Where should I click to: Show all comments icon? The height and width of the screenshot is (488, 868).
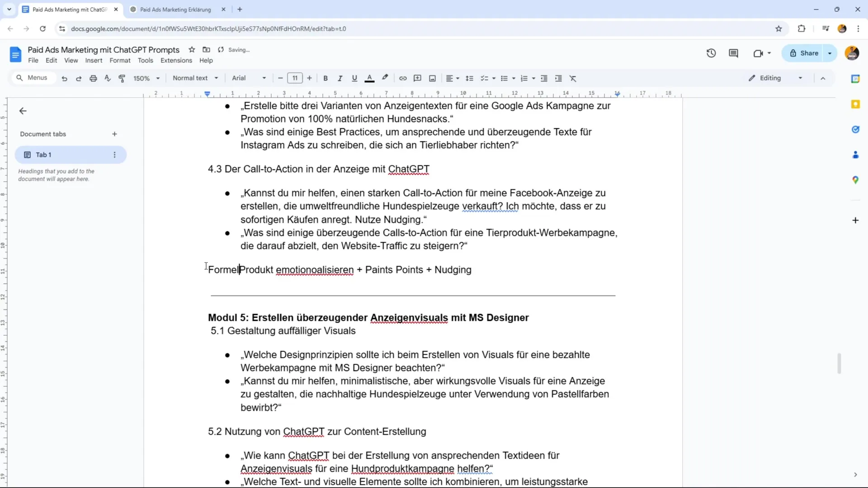[x=733, y=53]
